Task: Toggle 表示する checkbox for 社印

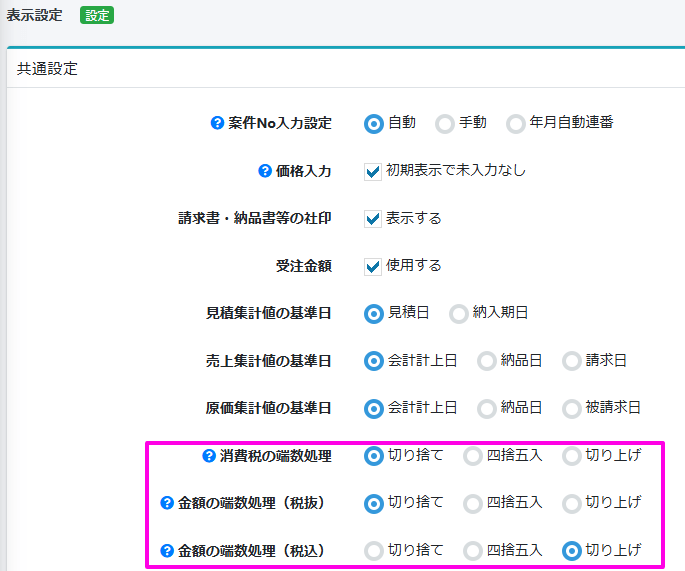Action: click(x=373, y=219)
